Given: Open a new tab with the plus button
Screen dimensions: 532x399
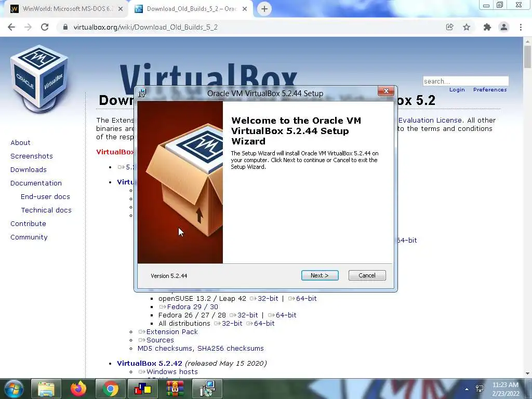Looking at the screenshot, I should click(x=264, y=9).
